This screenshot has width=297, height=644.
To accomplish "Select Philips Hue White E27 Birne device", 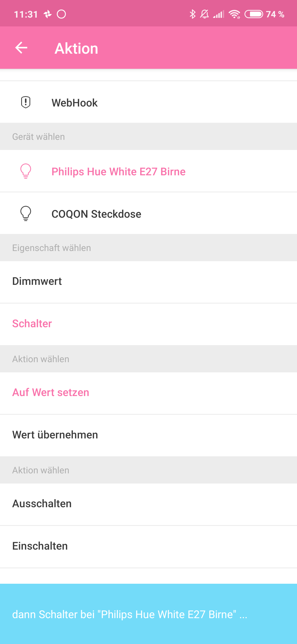I will 119,172.
